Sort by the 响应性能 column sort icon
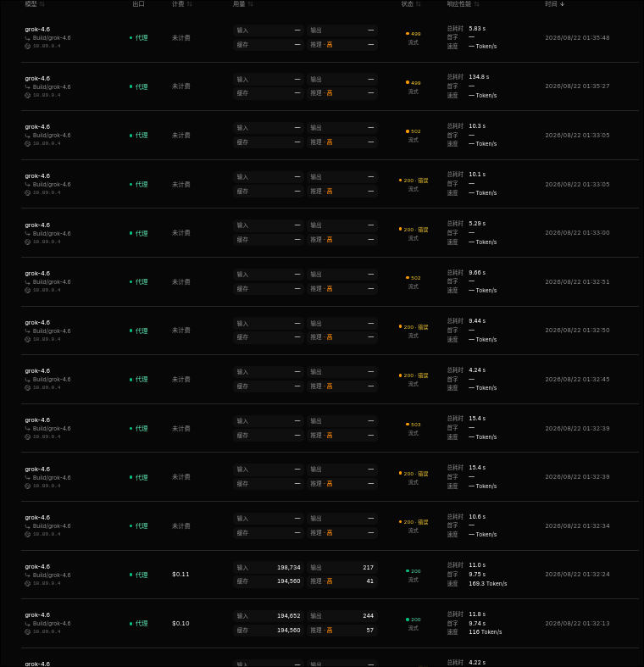The height and width of the screenshot is (667, 644). click(476, 4)
